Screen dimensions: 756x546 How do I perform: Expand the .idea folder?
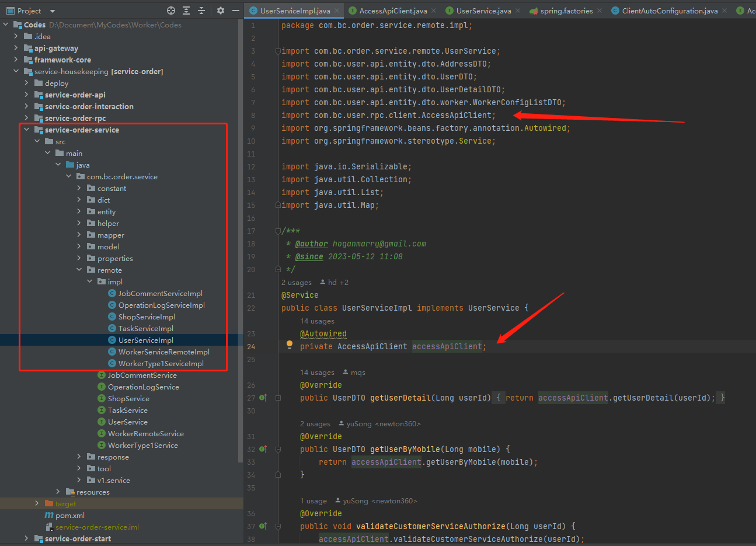pyautogui.click(x=16, y=36)
